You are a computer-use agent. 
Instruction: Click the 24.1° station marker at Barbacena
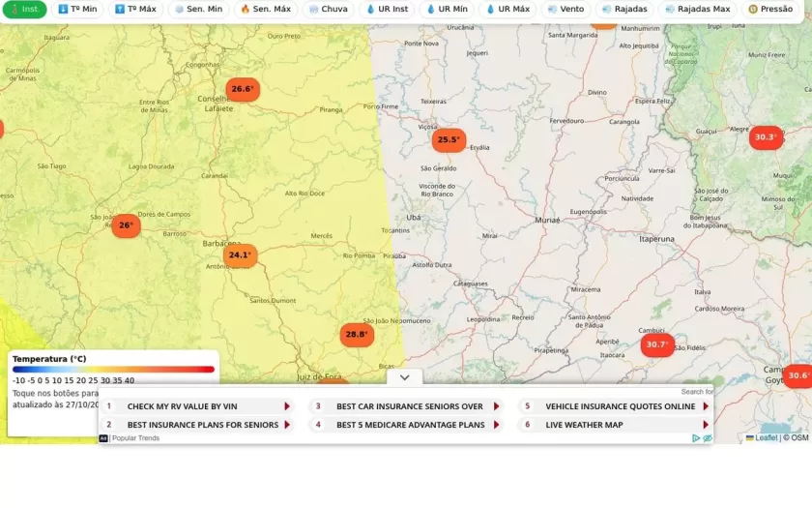(241, 255)
